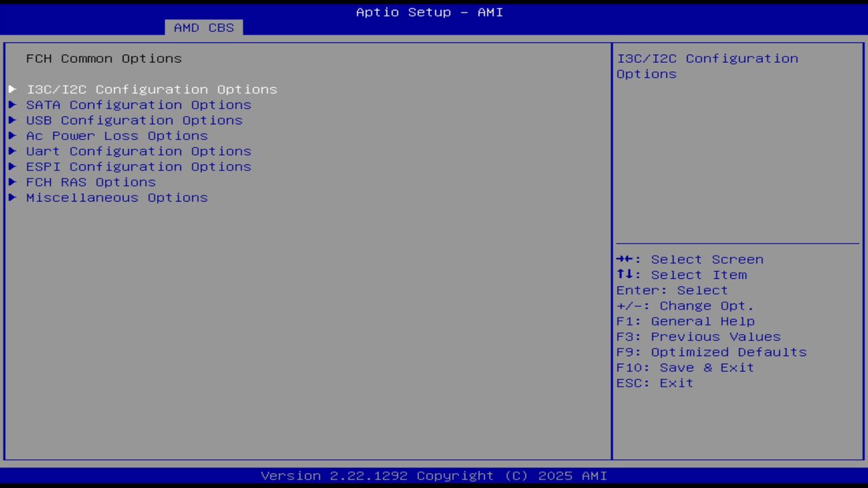Image resolution: width=868 pixels, height=488 pixels.
Task: Open Miscellaneous Options entry
Action: point(117,198)
